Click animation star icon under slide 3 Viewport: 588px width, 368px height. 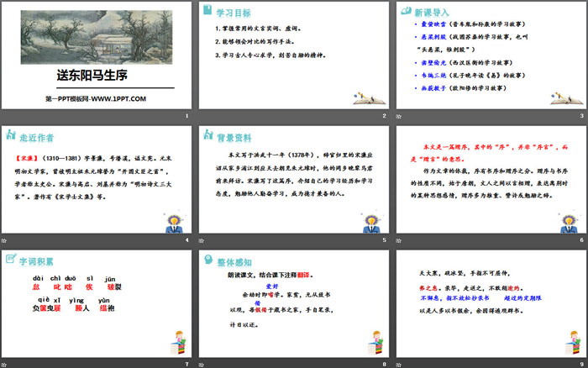click(x=399, y=117)
